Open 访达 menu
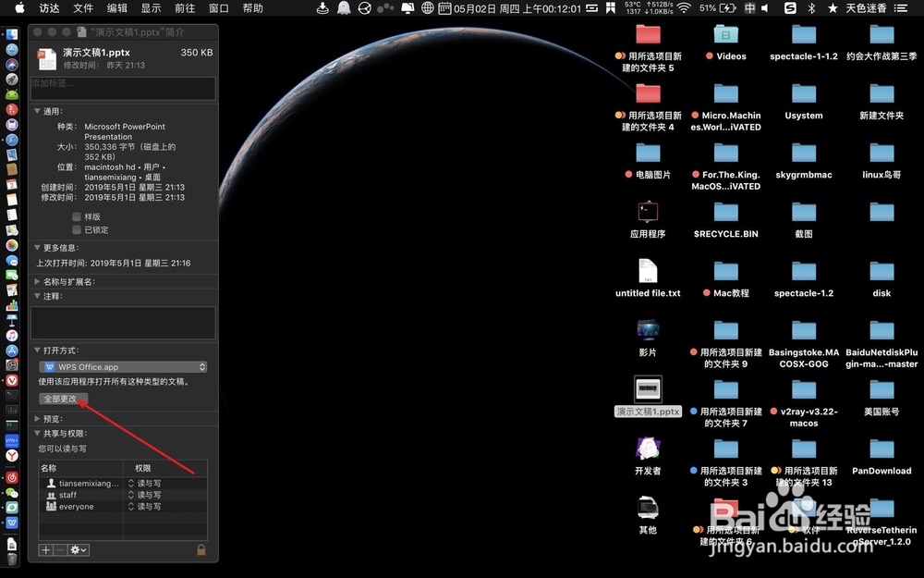 pos(49,8)
